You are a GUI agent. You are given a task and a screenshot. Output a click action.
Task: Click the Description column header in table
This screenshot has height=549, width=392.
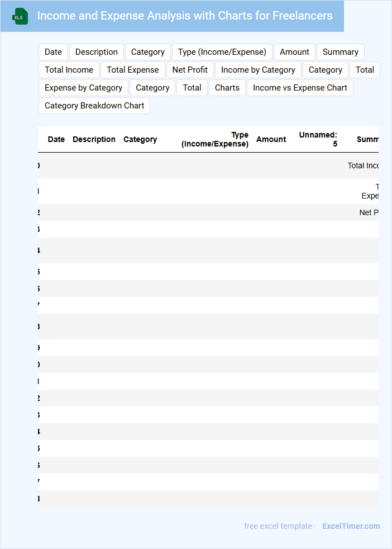(94, 139)
